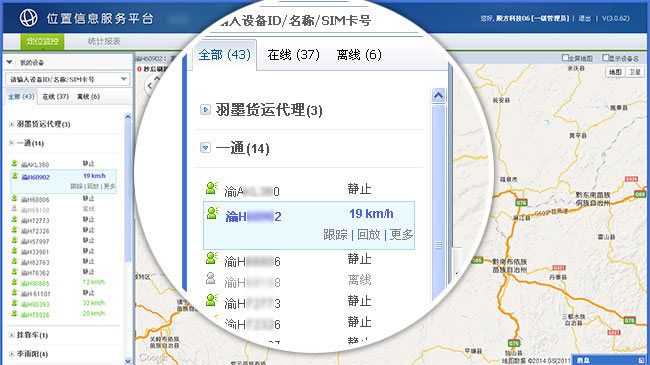The height and width of the screenshot is (365, 650).
Task: Click the scroll-up arrow icon in the magnified list
Action: [x=438, y=96]
